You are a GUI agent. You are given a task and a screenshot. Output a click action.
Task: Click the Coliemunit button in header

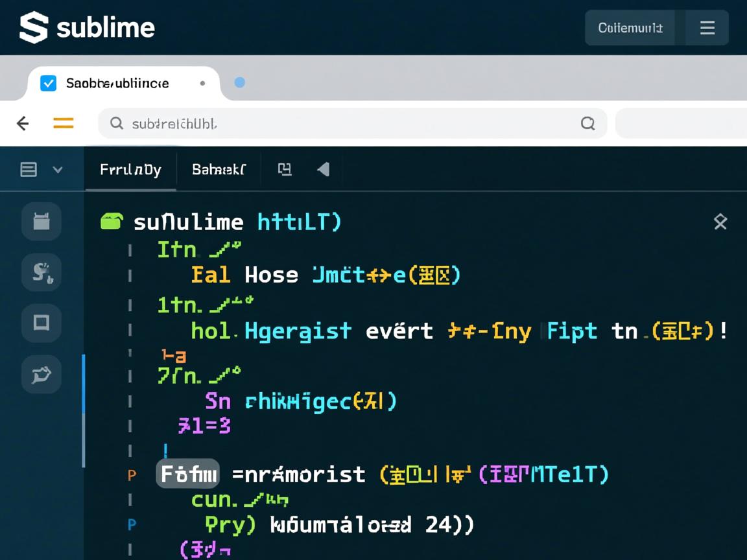click(630, 28)
